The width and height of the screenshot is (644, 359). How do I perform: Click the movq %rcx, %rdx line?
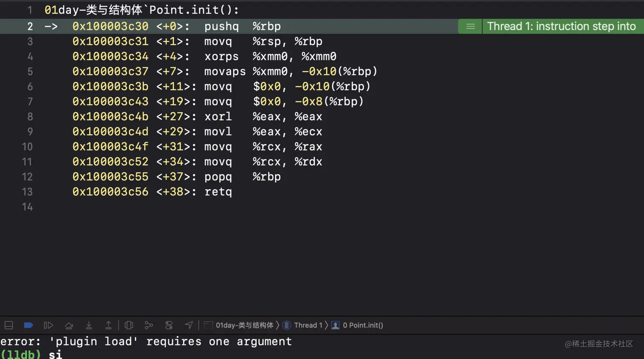point(263,162)
